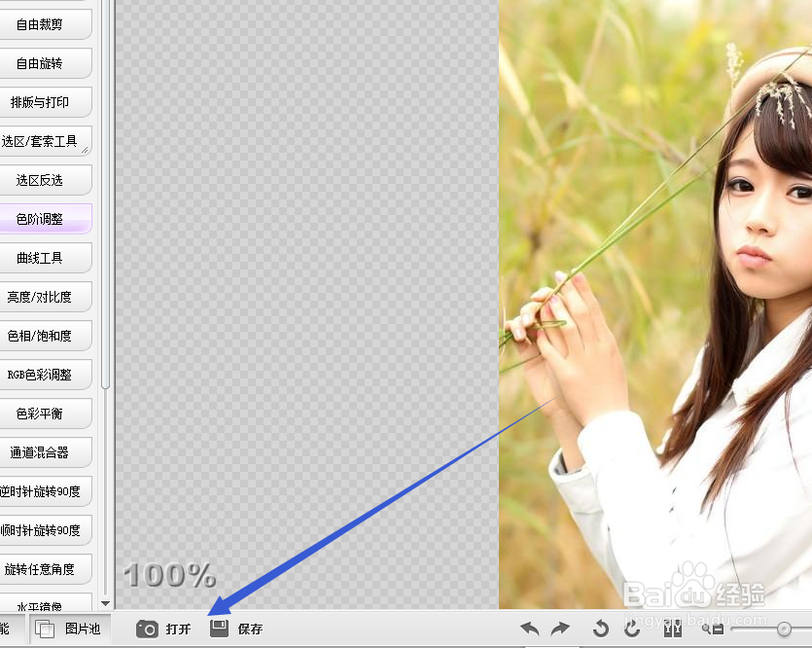
Task: Click the 保存 save label
Action: [x=250, y=629]
